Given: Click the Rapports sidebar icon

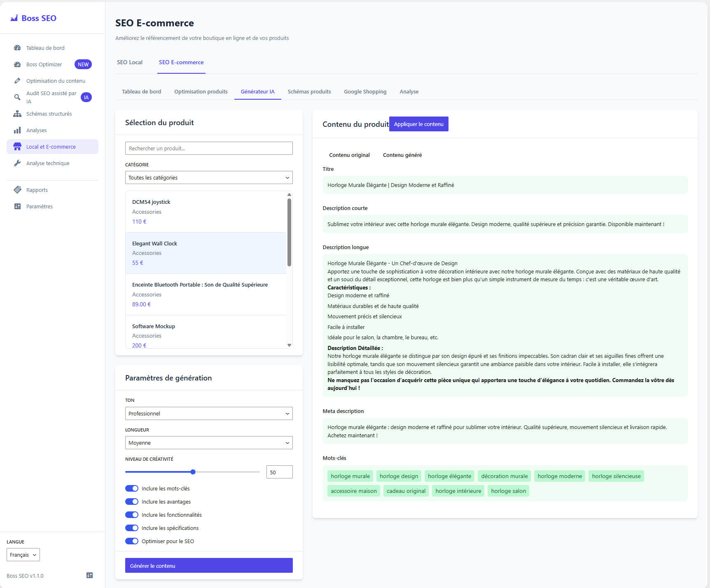Looking at the screenshot, I should click(17, 190).
